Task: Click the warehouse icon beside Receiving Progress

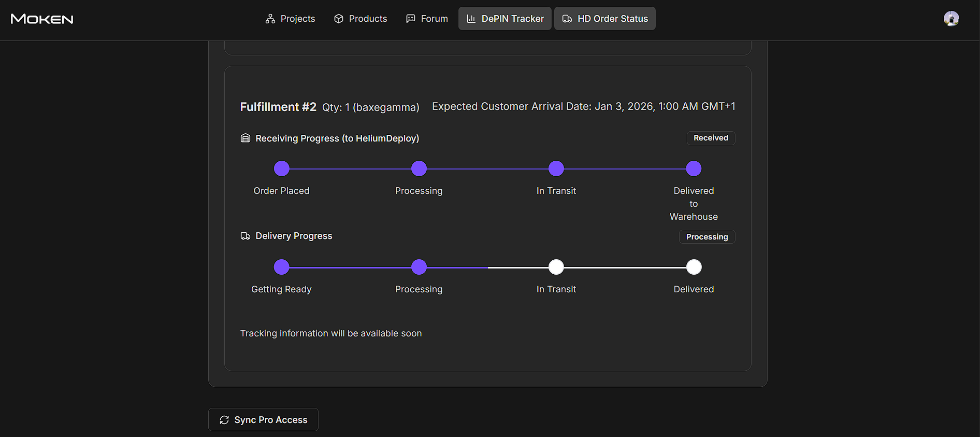Action: 246,138
